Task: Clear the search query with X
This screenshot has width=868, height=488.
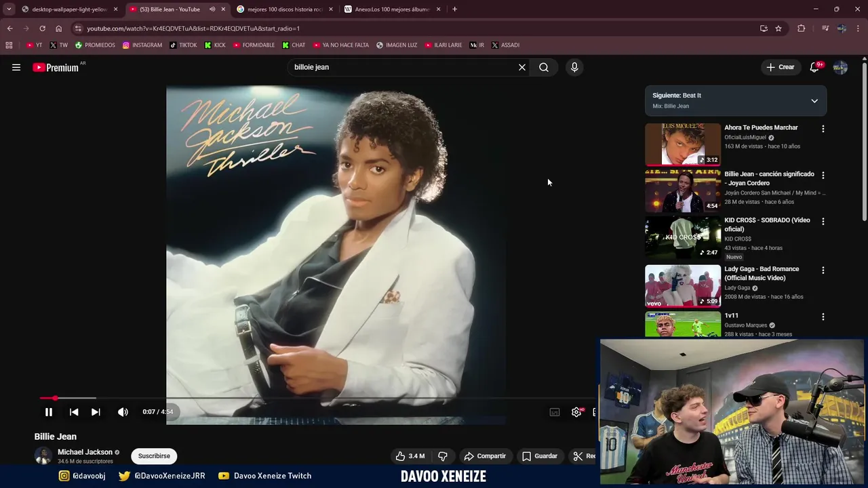Action: click(522, 67)
